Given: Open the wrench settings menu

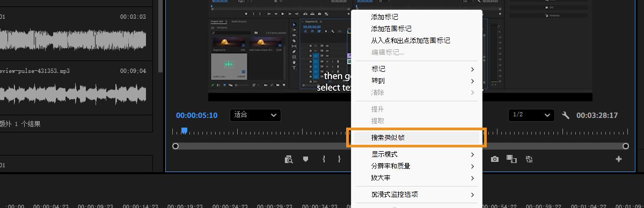Looking at the screenshot, I should click(x=565, y=115).
